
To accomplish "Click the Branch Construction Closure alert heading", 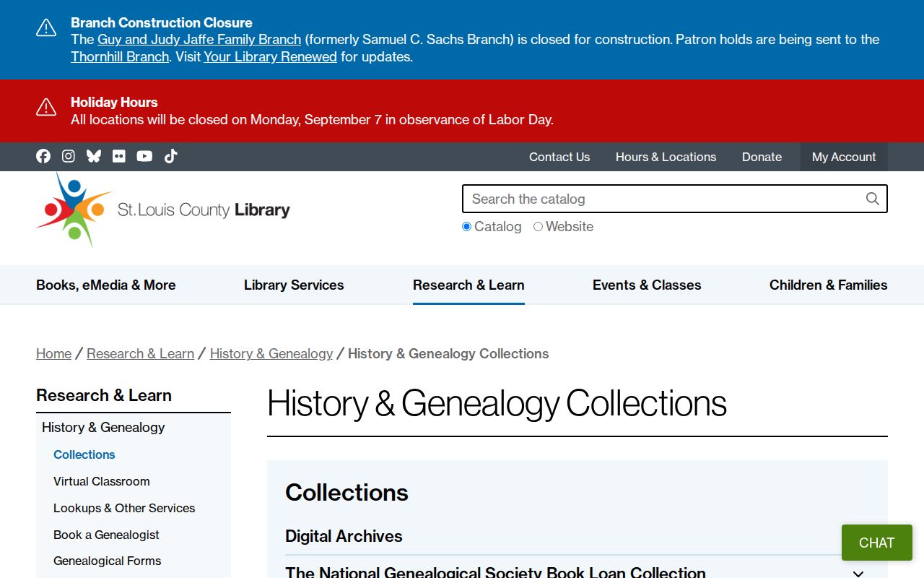I will 162,22.
